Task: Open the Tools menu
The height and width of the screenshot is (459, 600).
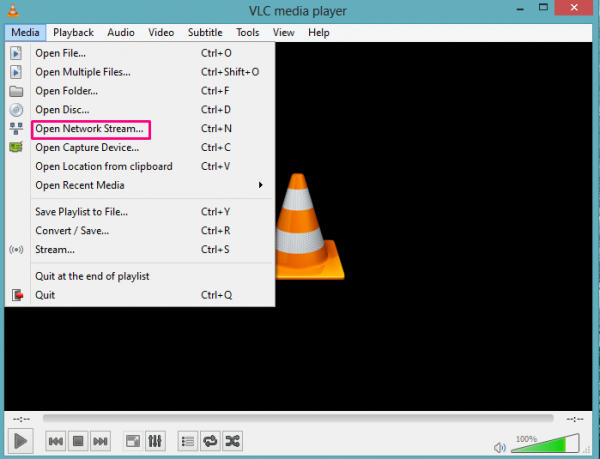Action: click(248, 33)
